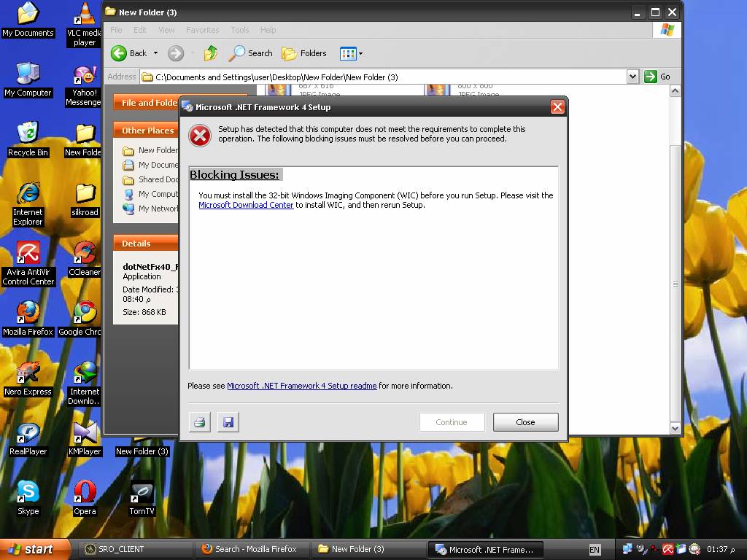Click the system tray clock showing 01:37

721,550
